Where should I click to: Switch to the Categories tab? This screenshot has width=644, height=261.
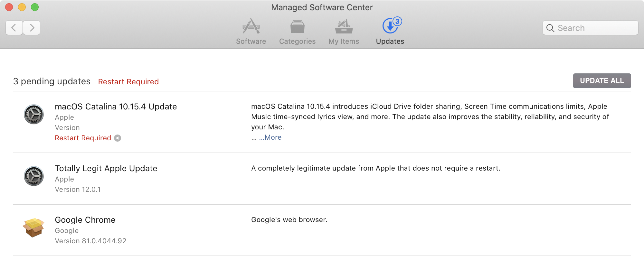[x=297, y=31]
